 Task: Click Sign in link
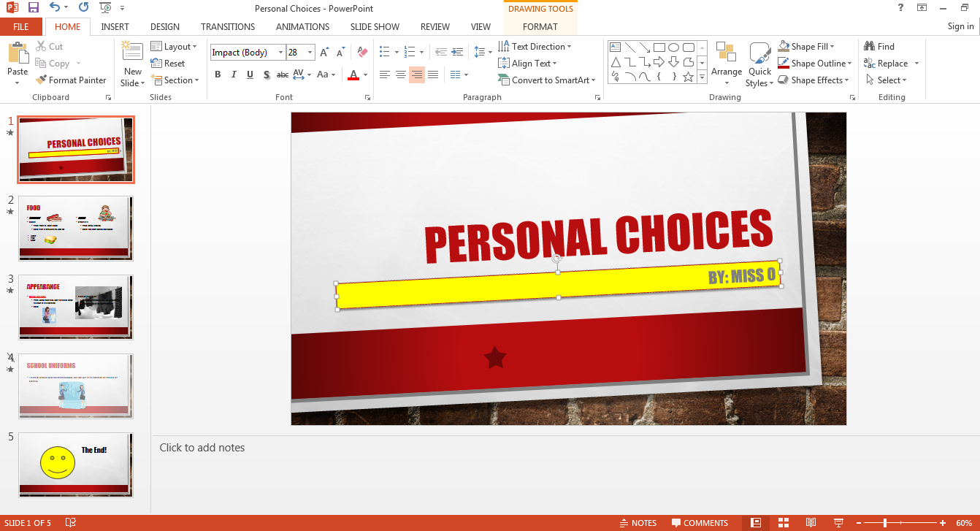coord(960,26)
